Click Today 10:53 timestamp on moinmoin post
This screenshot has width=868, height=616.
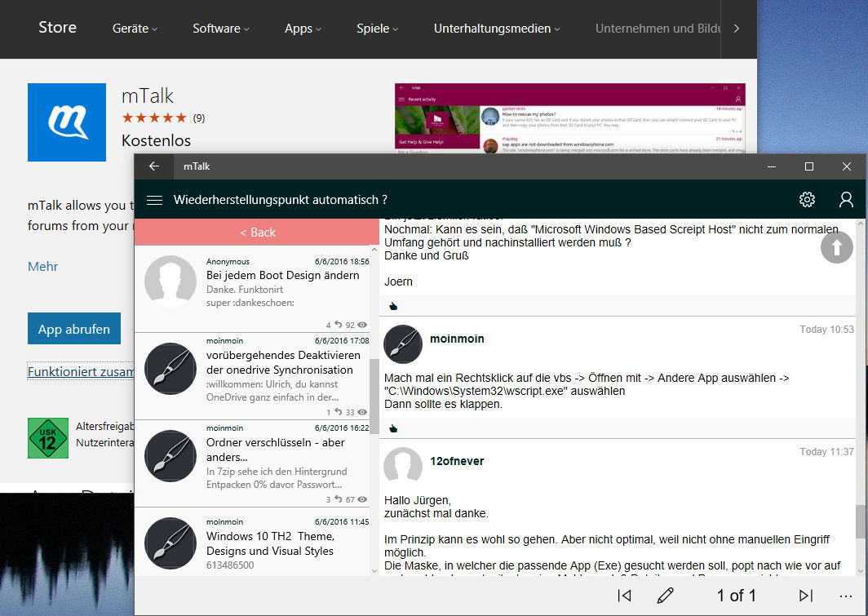pos(826,330)
